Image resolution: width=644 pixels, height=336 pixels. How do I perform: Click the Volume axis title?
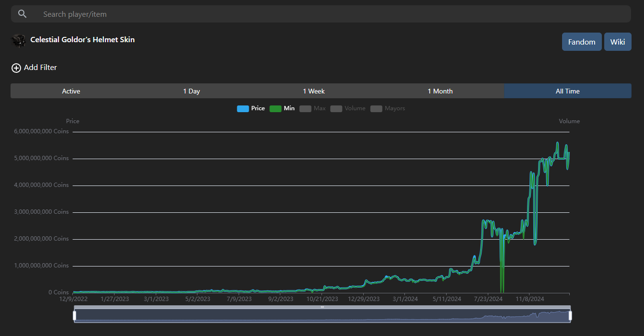569,121
